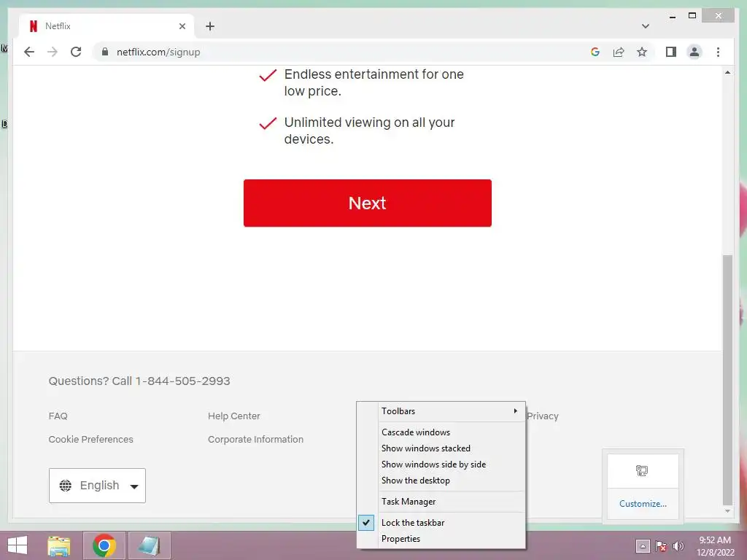Show hidden tray icons arrow

coord(642,545)
